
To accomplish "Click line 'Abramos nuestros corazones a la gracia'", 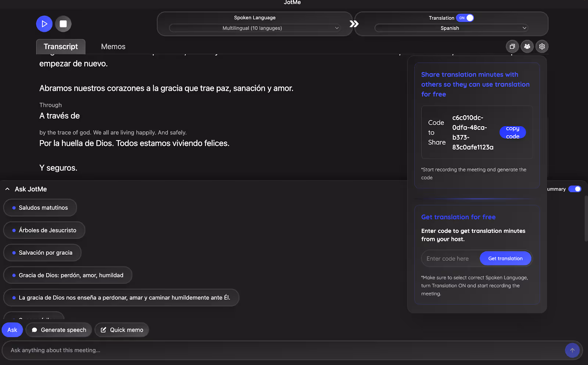I will tap(166, 88).
